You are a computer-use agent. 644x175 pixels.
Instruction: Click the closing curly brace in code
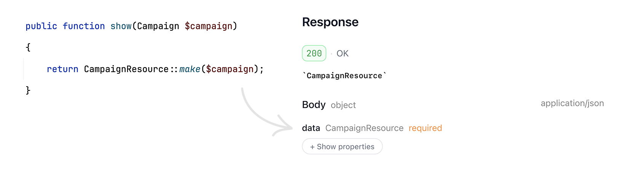[28, 90]
